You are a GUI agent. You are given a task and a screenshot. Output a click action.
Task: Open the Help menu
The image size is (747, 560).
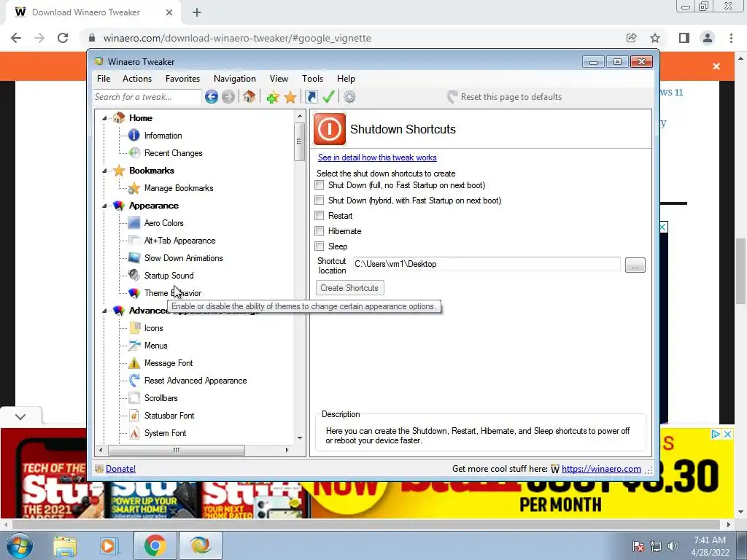tap(346, 79)
